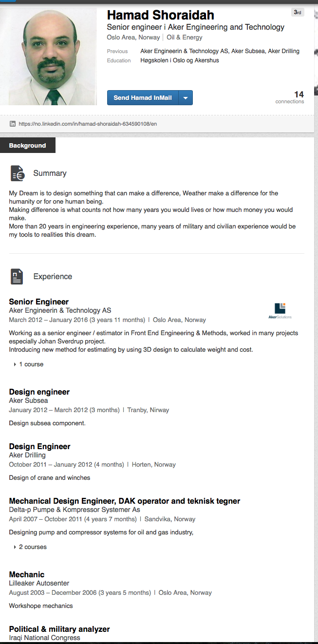
Task: Open the Aker Drilling company link
Action: pos(27,455)
